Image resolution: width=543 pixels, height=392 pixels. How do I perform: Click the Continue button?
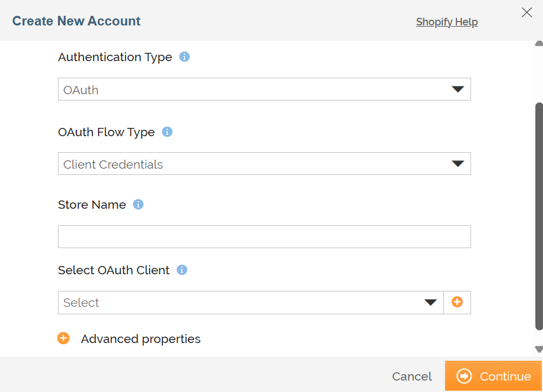[x=493, y=376]
